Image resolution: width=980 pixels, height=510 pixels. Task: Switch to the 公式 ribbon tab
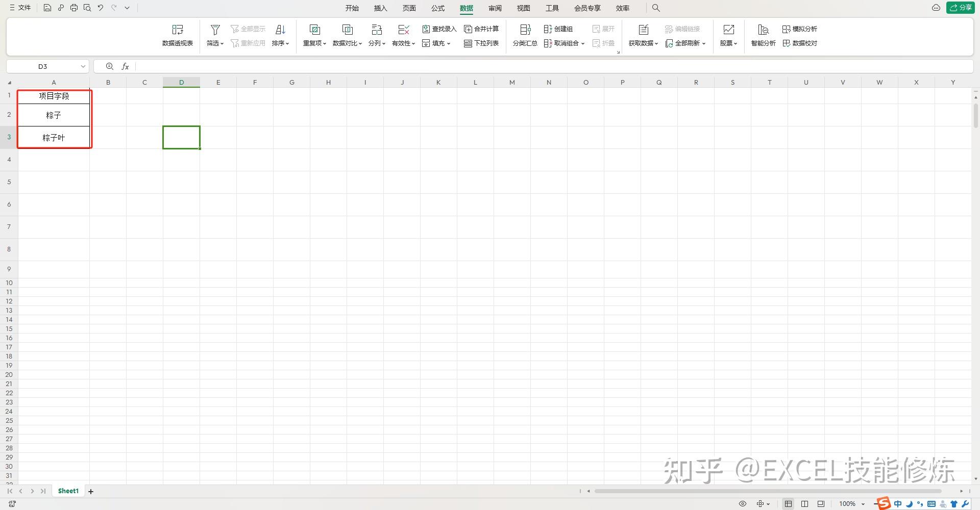click(437, 8)
